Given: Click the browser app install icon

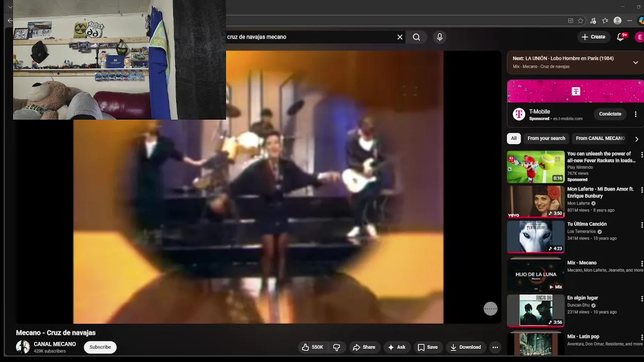Looking at the screenshot, I should [571, 21].
